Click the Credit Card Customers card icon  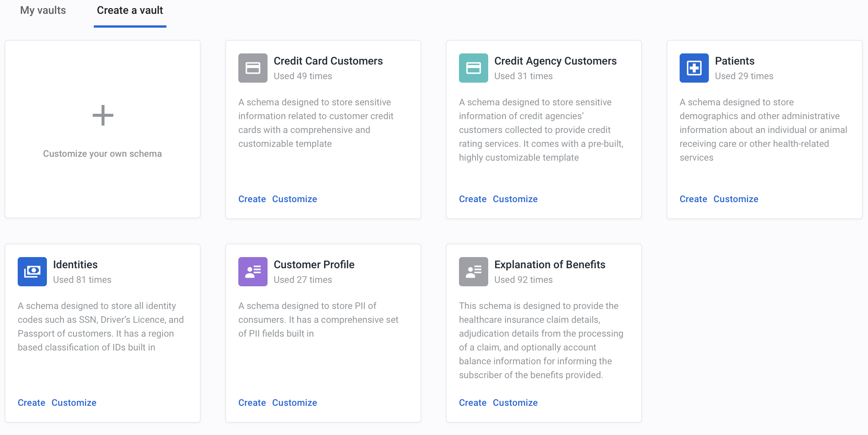click(253, 68)
